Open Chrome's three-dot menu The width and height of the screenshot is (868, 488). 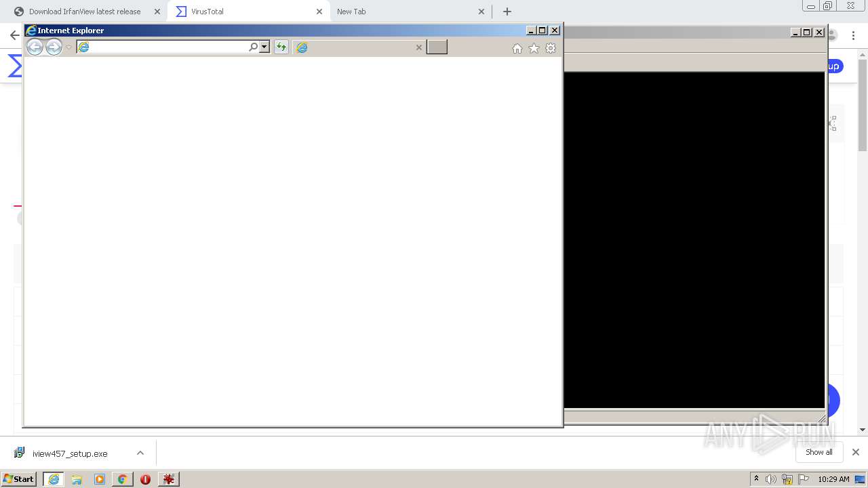point(853,35)
